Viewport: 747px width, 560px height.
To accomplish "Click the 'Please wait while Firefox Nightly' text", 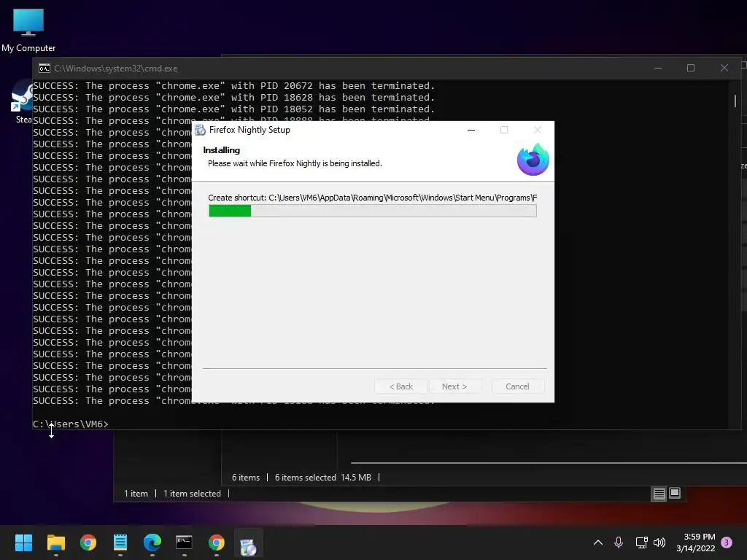I will tap(295, 163).
